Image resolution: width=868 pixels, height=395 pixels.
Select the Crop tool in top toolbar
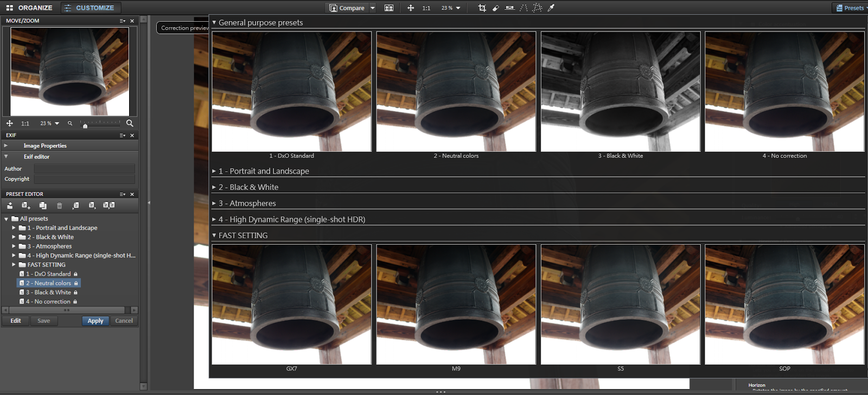[x=482, y=8]
